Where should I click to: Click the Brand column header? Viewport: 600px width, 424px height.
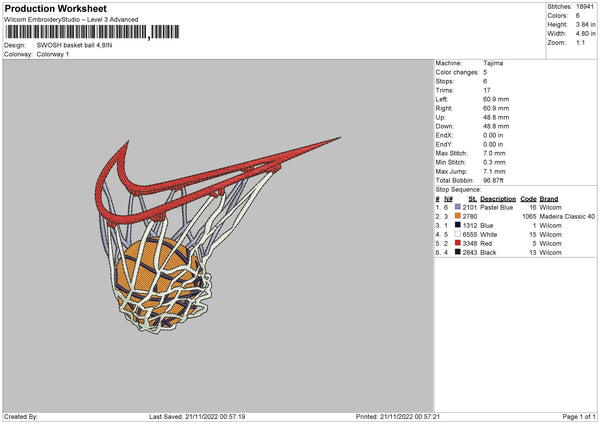[x=549, y=199]
